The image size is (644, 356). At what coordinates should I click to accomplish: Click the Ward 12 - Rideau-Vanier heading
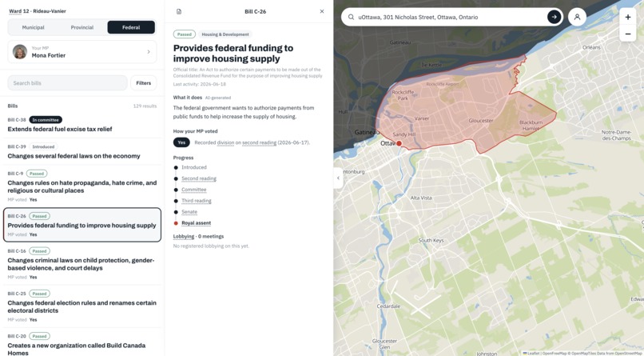(38, 11)
